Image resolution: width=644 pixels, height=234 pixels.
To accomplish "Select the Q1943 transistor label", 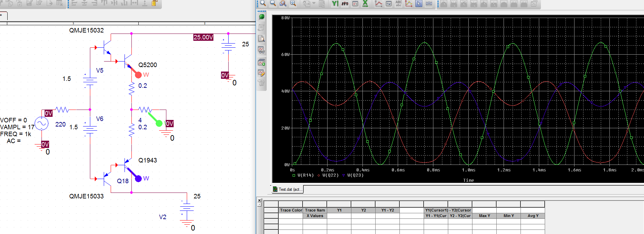I will pyautogui.click(x=148, y=160).
